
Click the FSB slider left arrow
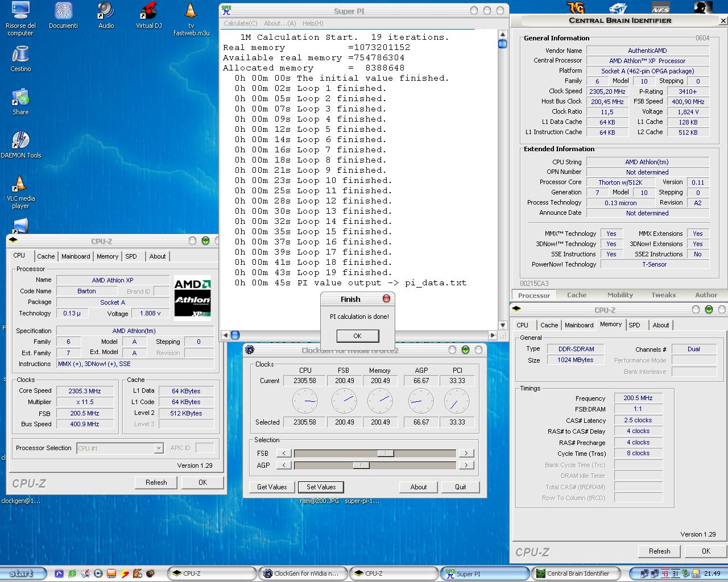point(284,454)
